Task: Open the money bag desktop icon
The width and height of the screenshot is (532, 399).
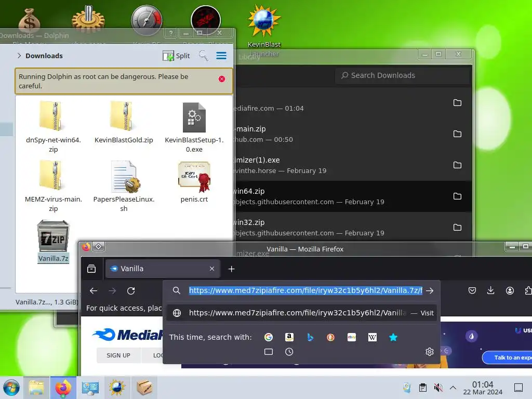Action: click(x=30, y=21)
